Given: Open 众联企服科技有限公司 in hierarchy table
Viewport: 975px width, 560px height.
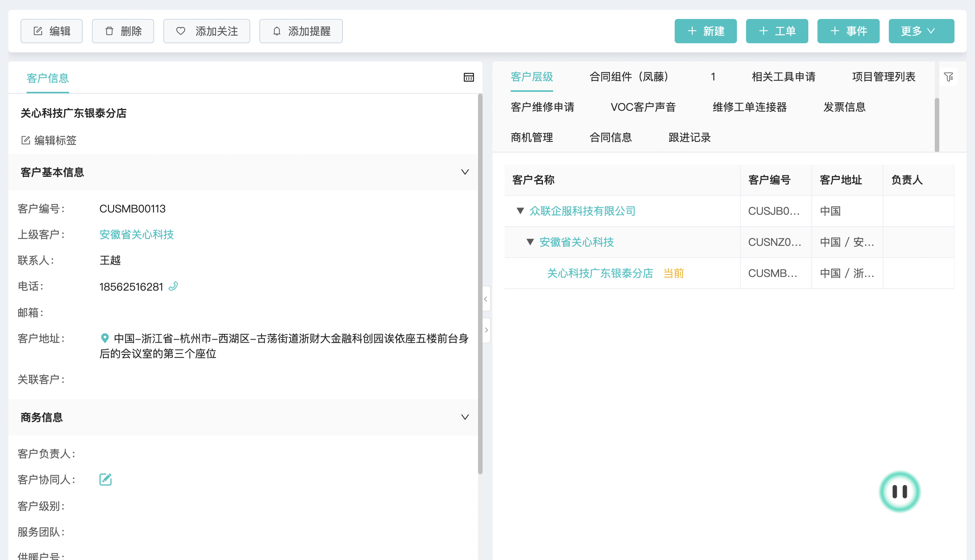Looking at the screenshot, I should point(582,211).
